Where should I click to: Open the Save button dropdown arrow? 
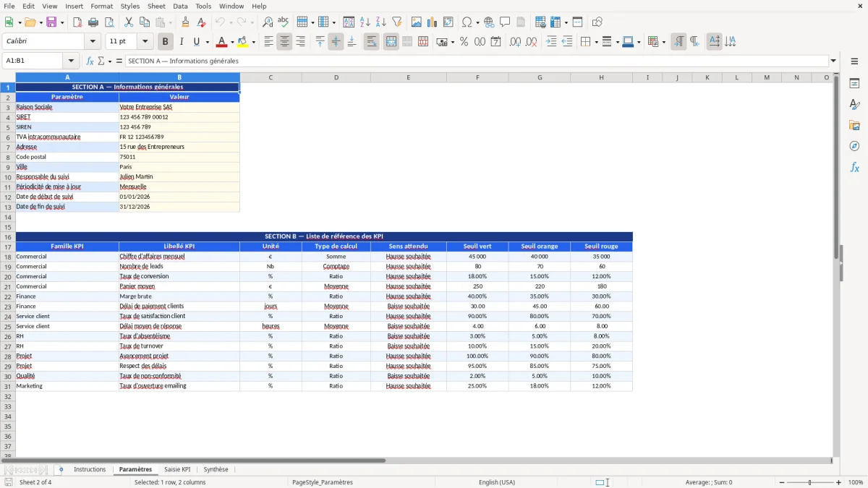click(x=62, y=22)
